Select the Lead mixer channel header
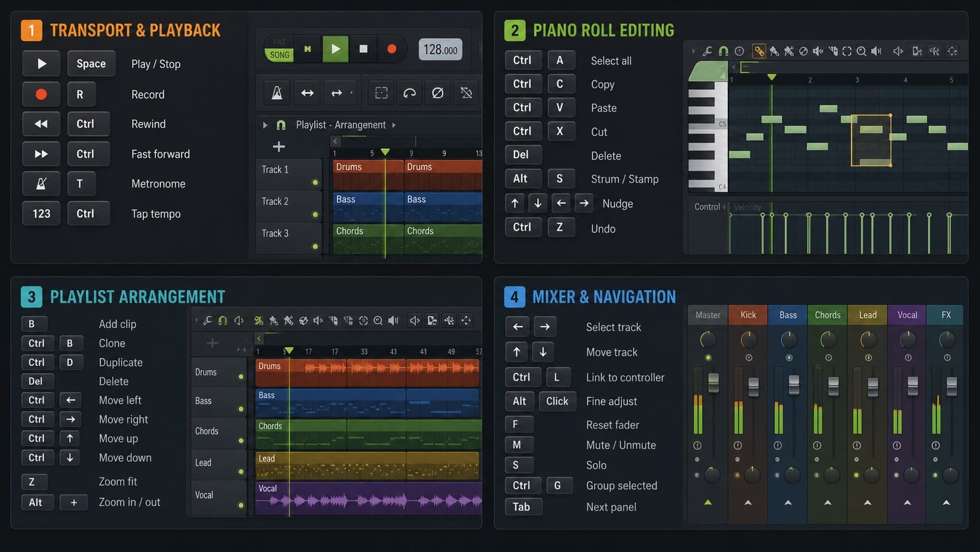Screen dimensions: 980x552 tap(867, 315)
